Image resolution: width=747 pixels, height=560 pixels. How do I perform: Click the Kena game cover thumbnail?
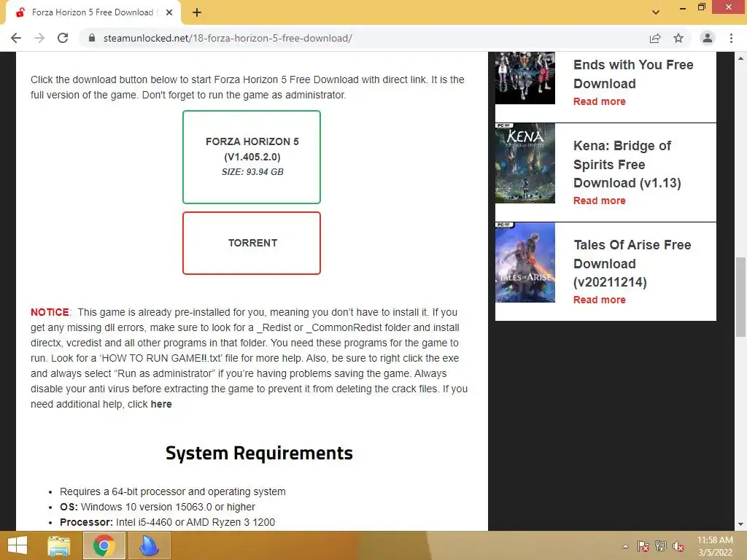tap(525, 163)
